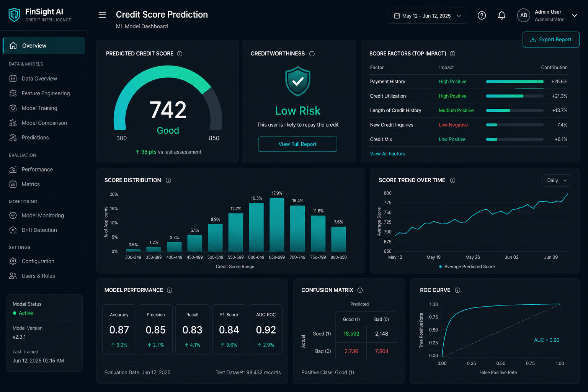Open the Daily interval dropdown
The image size is (588, 392).
[557, 180]
